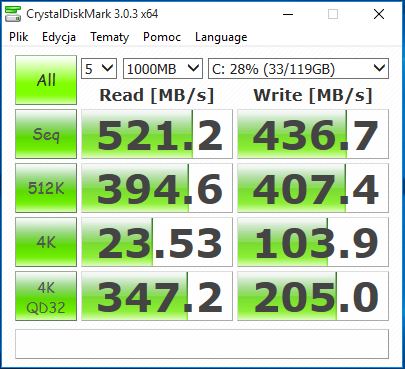Start the 4K QD32 test
The image size is (405, 369).
[46, 296]
